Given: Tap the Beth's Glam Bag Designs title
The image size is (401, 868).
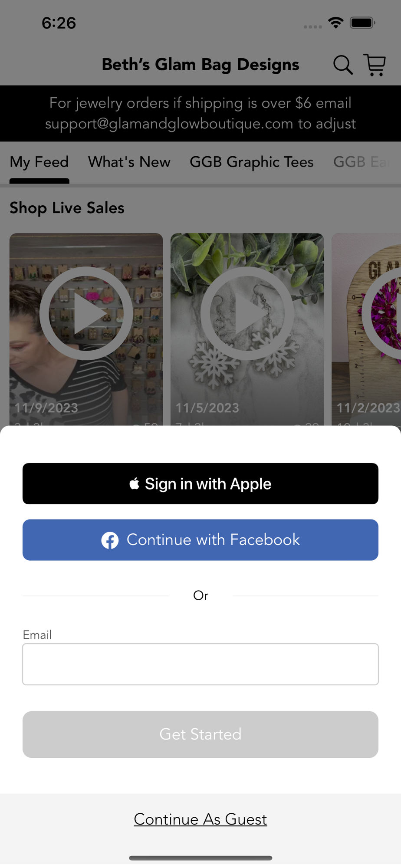Looking at the screenshot, I should coord(200,65).
